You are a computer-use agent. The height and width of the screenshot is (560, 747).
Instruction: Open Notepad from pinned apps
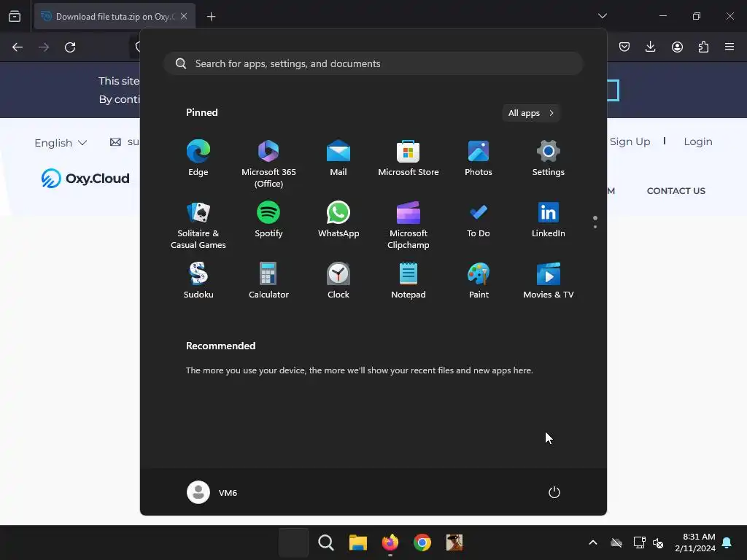(x=409, y=280)
